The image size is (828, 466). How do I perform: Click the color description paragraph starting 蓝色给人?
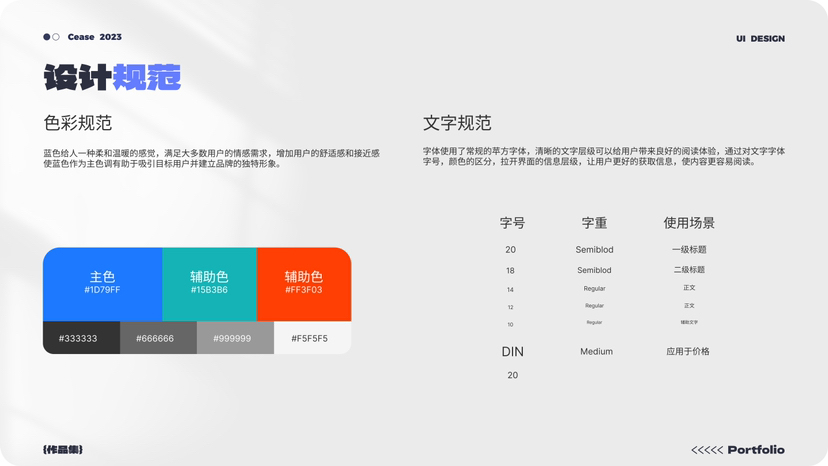pos(211,159)
